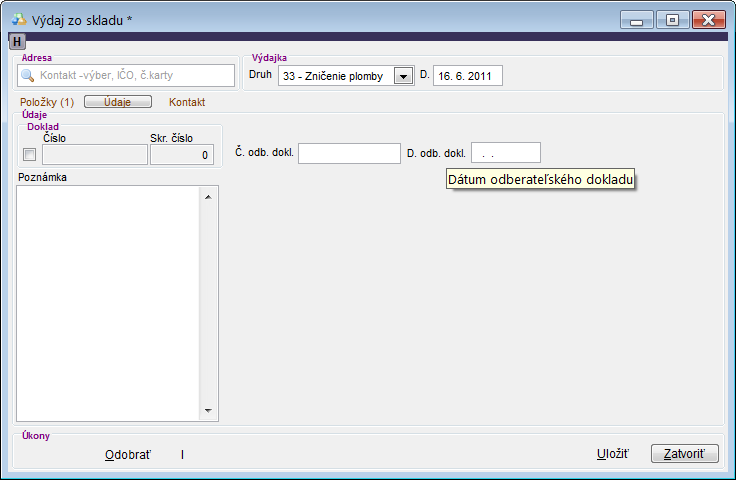Click inside the Poznámka text area
Screen dimensions: 736x480
pos(108,302)
